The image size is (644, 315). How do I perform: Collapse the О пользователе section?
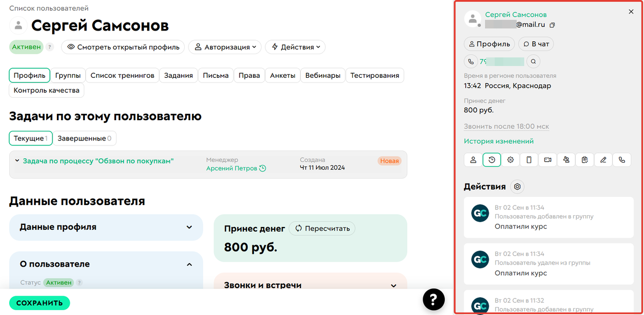[x=189, y=264]
